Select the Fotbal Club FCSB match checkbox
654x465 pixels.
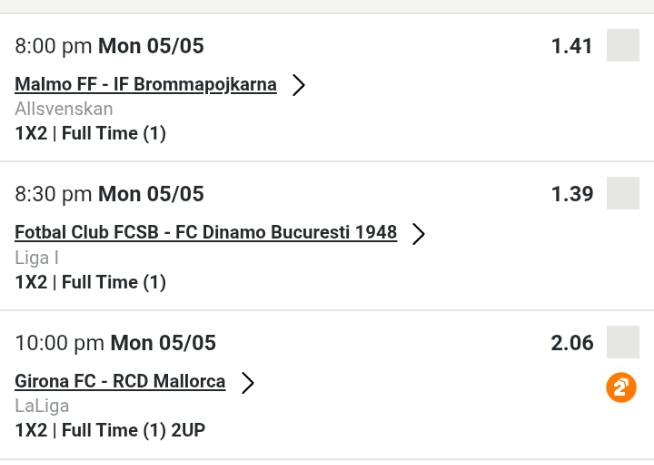pos(623,194)
